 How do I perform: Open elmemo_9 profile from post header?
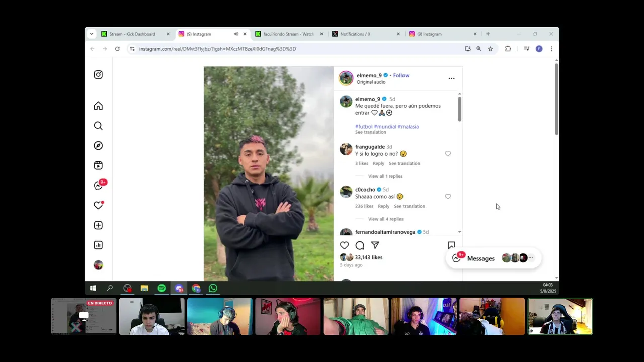pos(369,75)
